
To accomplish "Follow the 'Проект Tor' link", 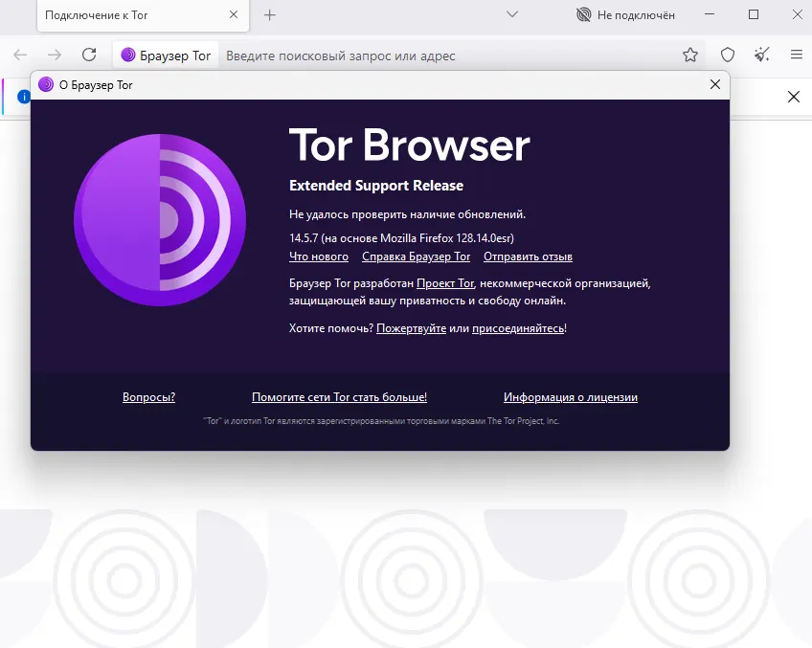I will tap(445, 283).
